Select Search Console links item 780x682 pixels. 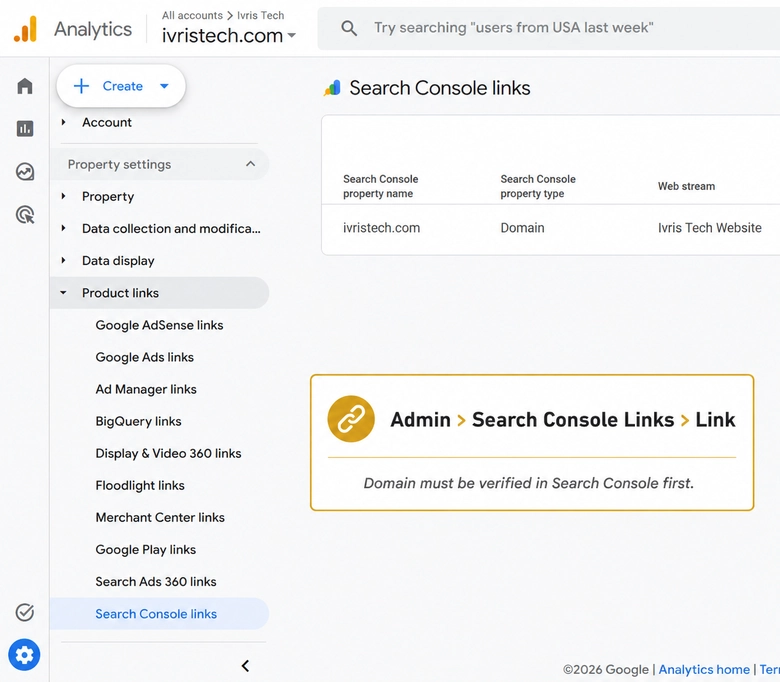[x=159, y=614]
